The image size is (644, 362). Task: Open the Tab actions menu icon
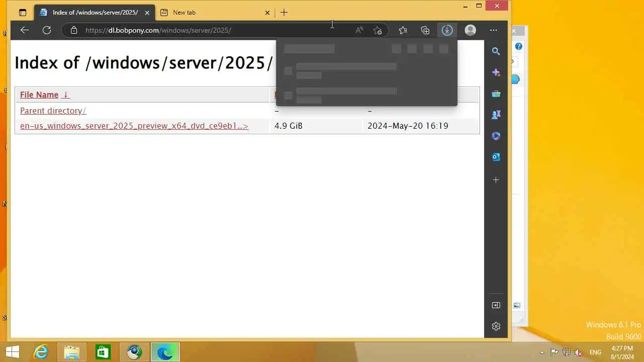23,13
